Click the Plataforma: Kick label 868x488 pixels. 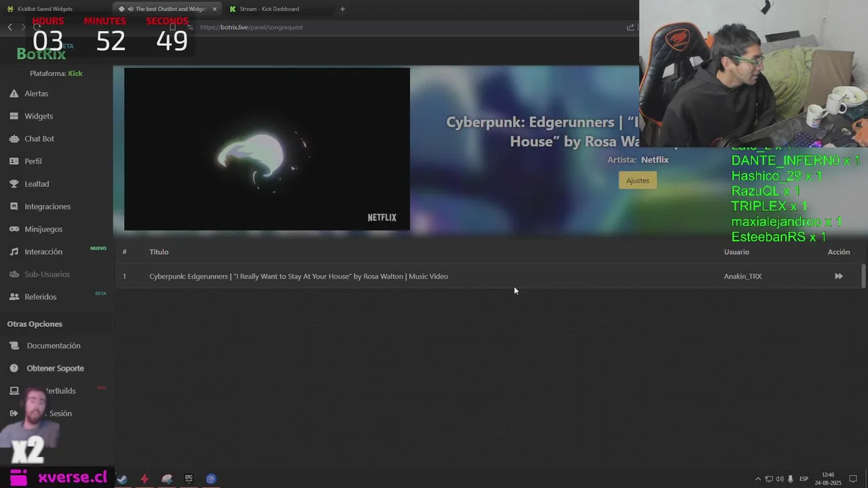pos(56,73)
